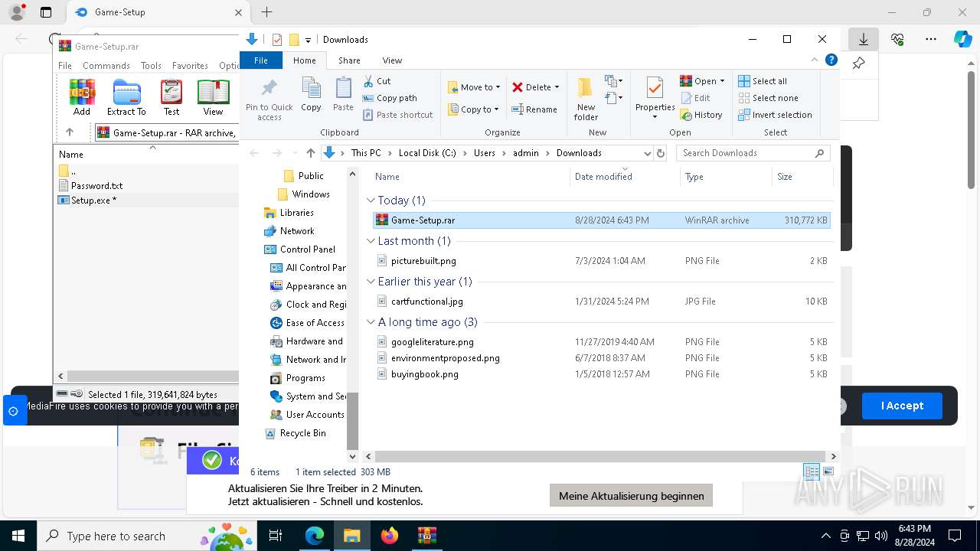The width and height of the screenshot is (980, 551).
Task: Click Meine Aktualisierung beginnen button
Action: point(632,496)
